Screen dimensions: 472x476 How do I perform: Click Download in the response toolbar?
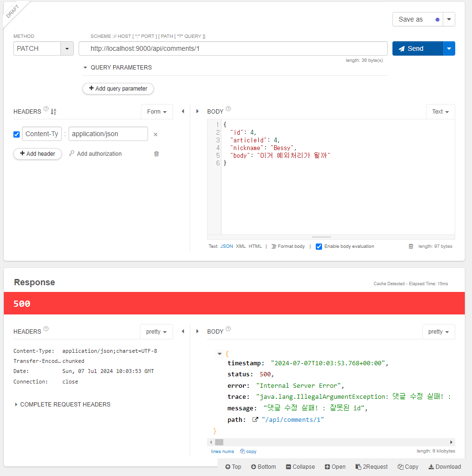pos(445,467)
